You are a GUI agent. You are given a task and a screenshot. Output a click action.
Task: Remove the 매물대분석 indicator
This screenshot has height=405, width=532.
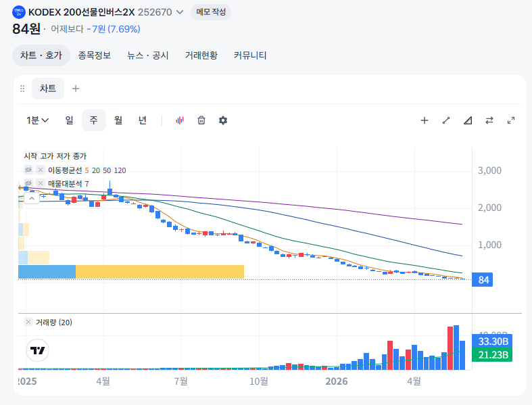(41, 183)
